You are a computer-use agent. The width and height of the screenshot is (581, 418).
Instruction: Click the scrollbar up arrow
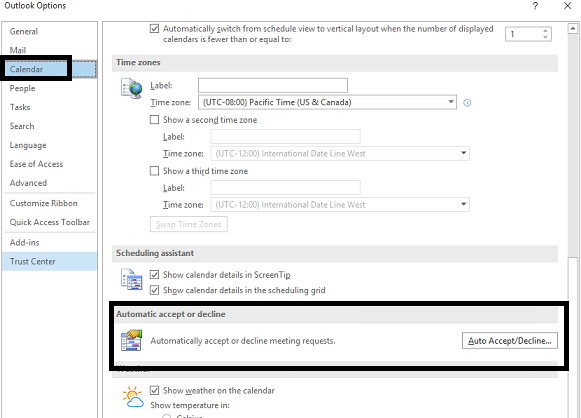pyautogui.click(x=572, y=28)
